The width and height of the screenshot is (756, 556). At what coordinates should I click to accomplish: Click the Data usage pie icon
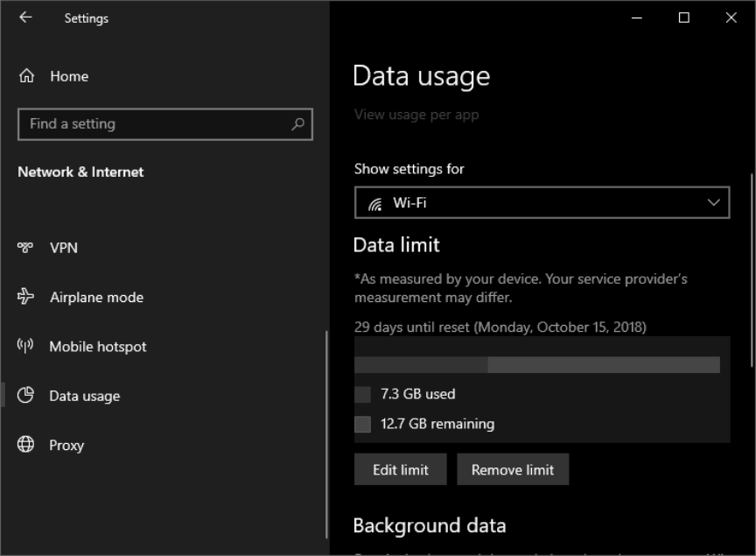[25, 395]
